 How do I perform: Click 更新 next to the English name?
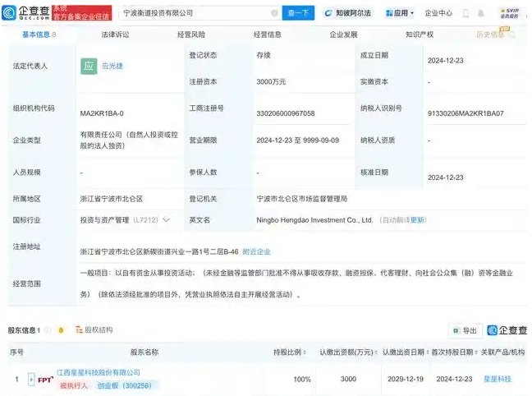point(417,220)
